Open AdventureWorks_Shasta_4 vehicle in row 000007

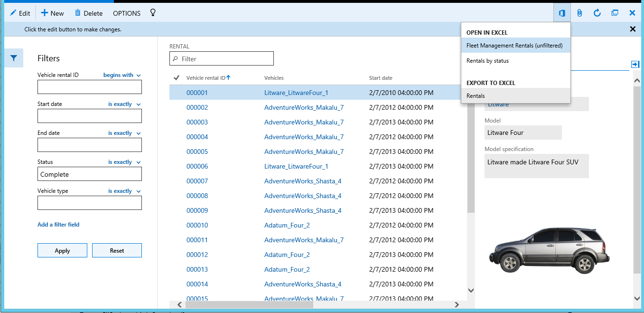[303, 181]
